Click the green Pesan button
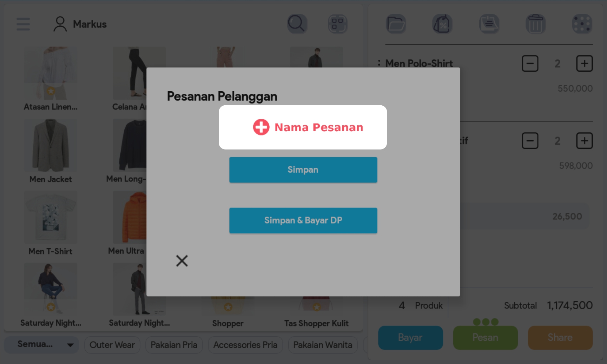 [485, 337]
